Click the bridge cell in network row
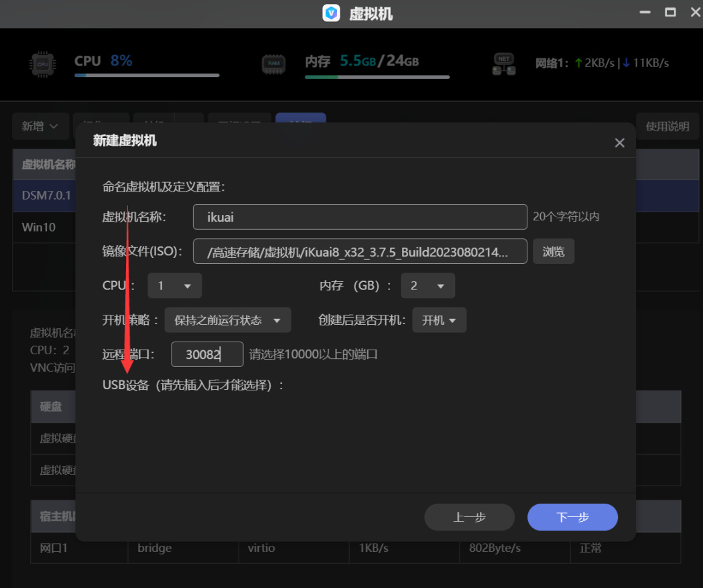This screenshot has width=703, height=588. pos(184,548)
